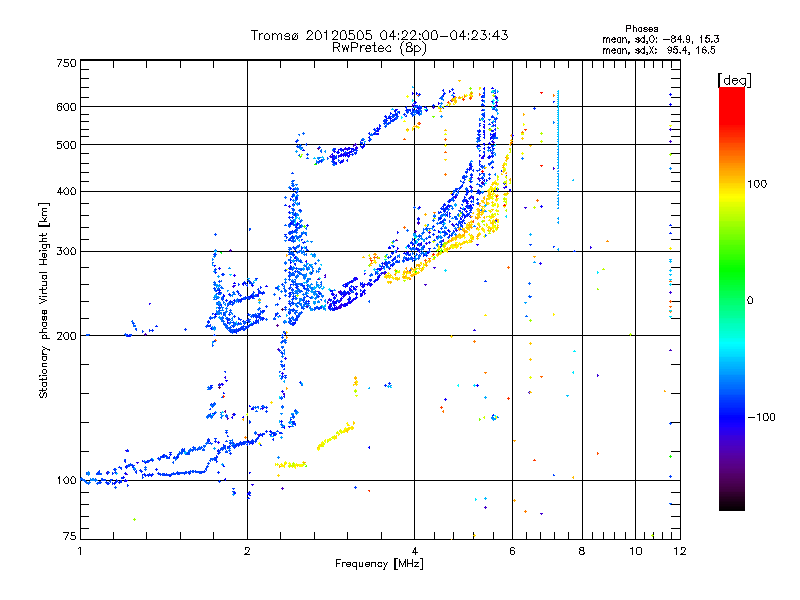The width and height of the screenshot is (800, 600).
Task: Click the plot title 'Tromsø 20120505 04:22:00-04:23:43'
Action: [379, 35]
